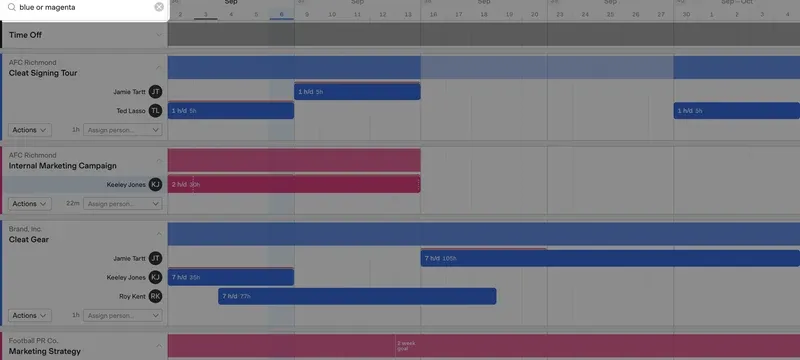This screenshot has width=800, height=360.
Task: Focus the 'blue or magenta' search field
Action: [x=84, y=8]
